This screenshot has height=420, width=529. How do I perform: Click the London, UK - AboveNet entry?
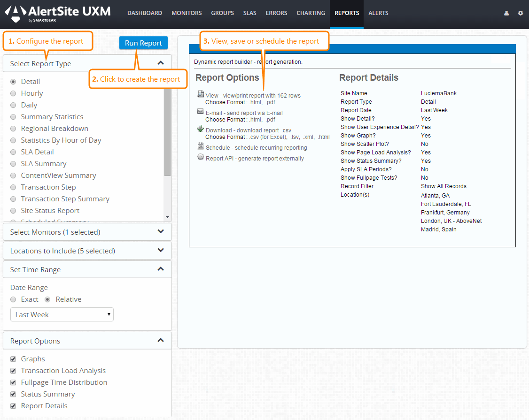pos(451,221)
